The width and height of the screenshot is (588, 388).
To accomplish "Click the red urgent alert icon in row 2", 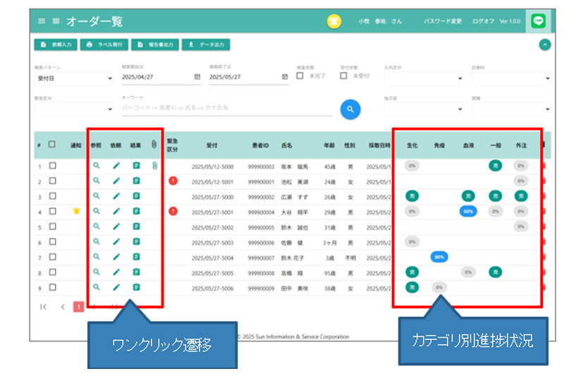I will [173, 181].
